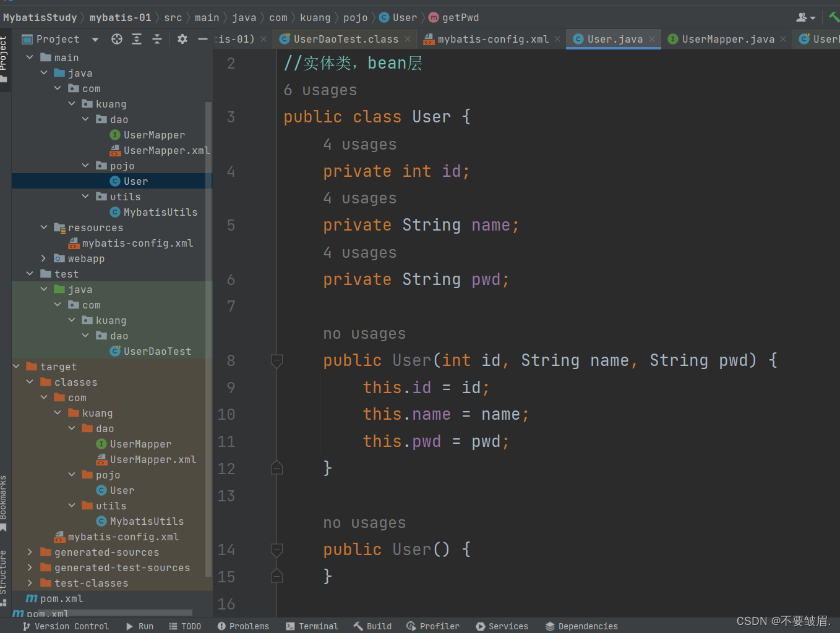Click mybatis-01 in breadcrumb bar
The width and height of the screenshot is (840, 633).
click(x=120, y=17)
